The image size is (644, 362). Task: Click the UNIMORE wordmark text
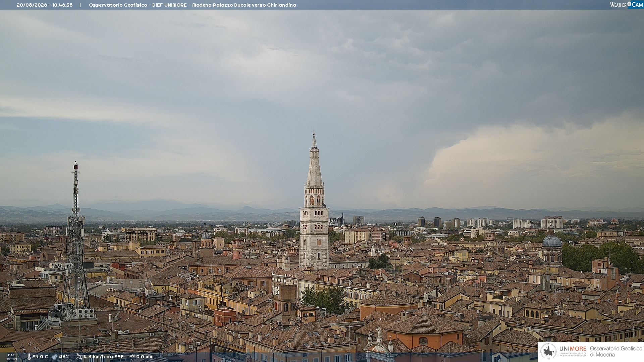573,349
